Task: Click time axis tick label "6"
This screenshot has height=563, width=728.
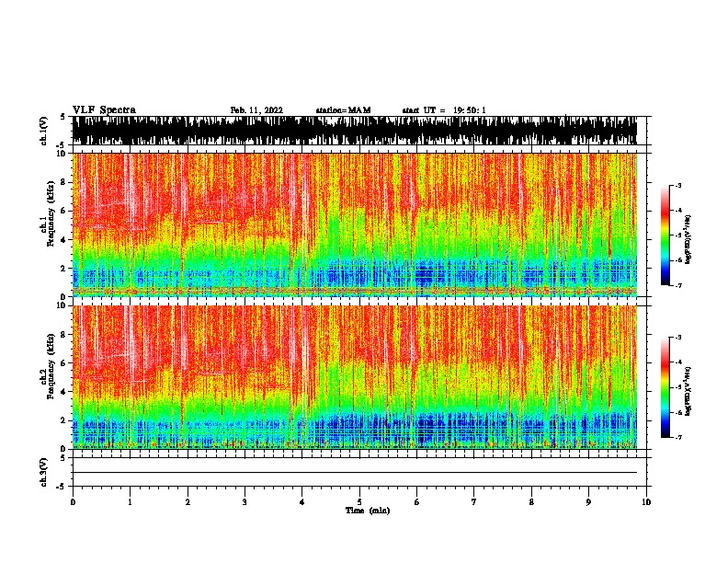Action: coord(417,502)
